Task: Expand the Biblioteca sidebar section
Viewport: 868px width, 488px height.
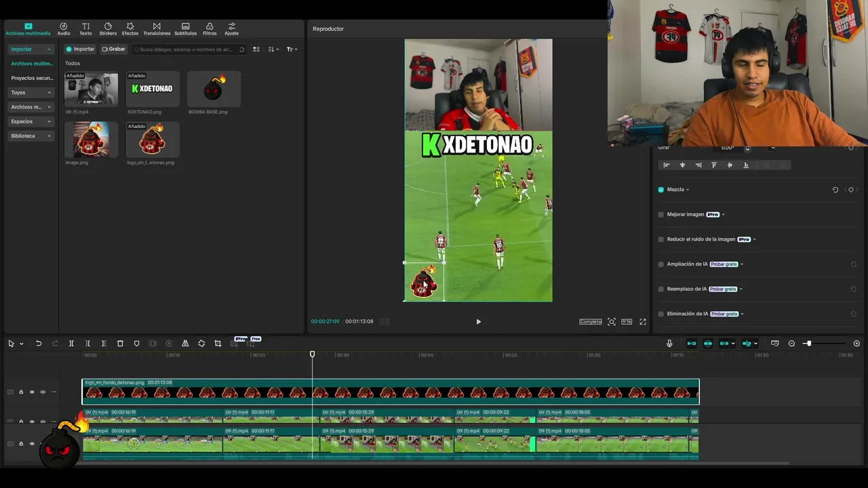Action: [x=31, y=136]
